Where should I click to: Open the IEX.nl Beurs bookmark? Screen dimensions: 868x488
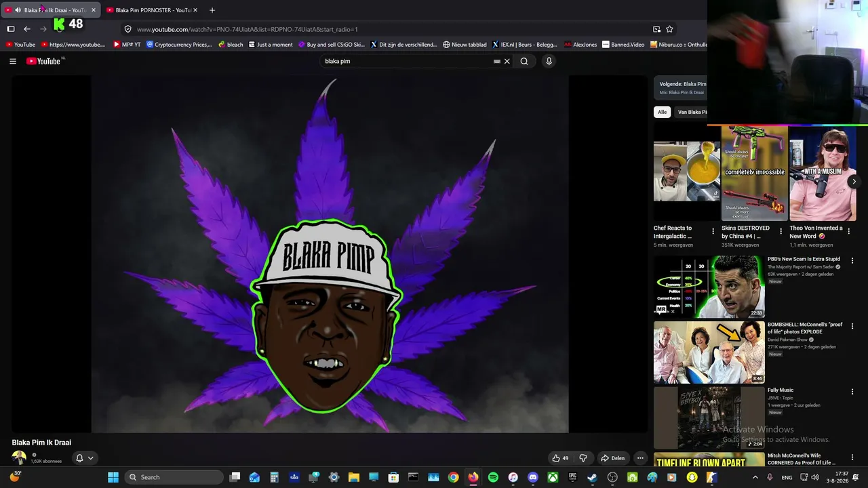(524, 45)
